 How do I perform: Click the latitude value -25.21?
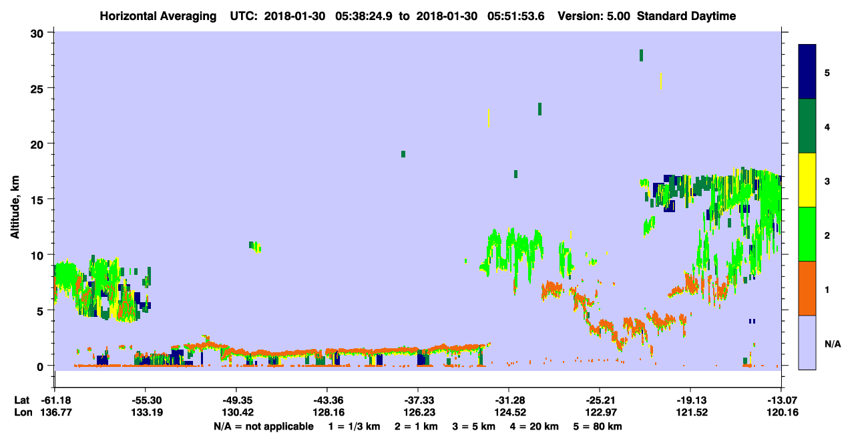600,400
